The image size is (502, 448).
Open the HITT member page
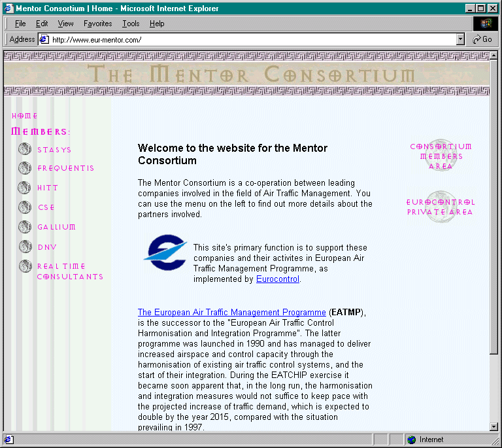tap(47, 188)
